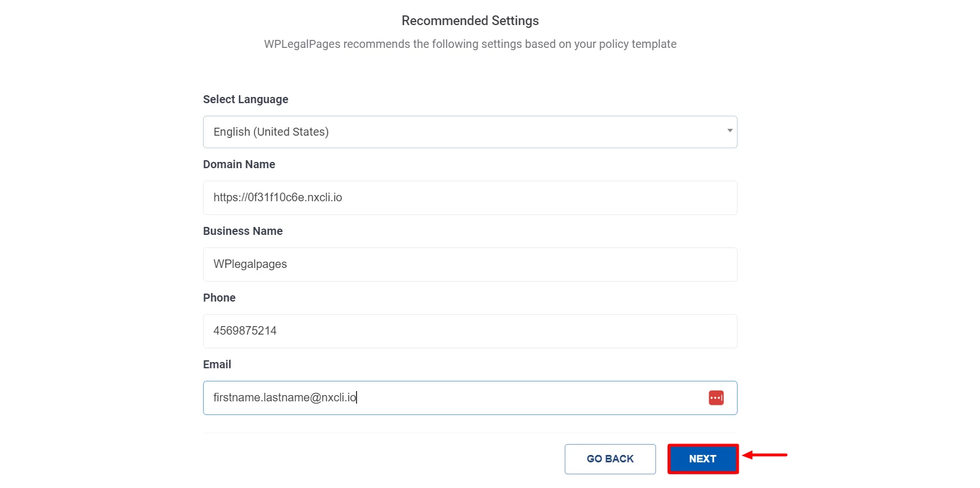Click the "Email" field label
The height and width of the screenshot is (488, 980).
pyautogui.click(x=217, y=364)
